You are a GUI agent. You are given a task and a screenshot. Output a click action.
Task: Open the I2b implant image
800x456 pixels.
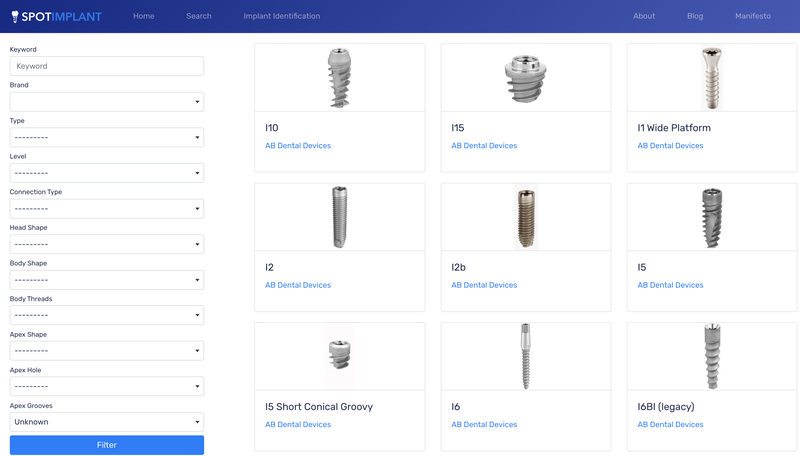pos(526,217)
